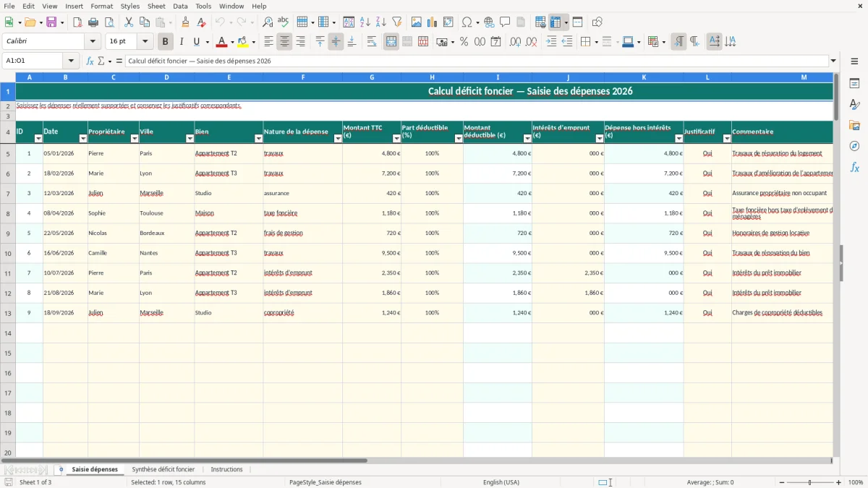Expand the formula bar

[833, 61]
